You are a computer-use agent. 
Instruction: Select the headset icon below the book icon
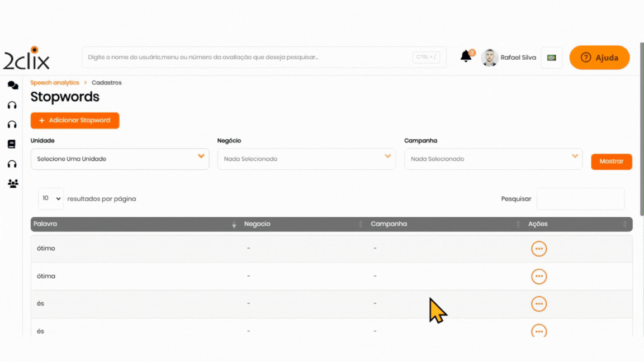12,164
